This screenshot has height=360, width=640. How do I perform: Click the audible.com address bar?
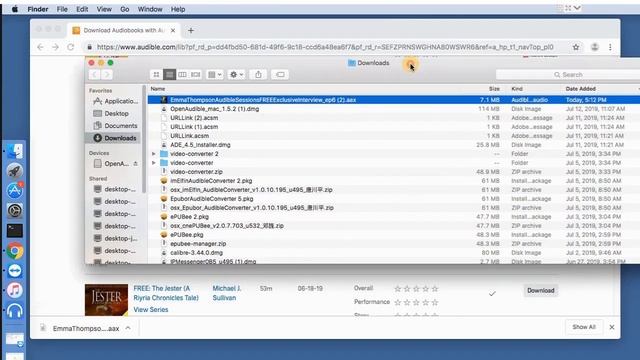click(x=325, y=47)
